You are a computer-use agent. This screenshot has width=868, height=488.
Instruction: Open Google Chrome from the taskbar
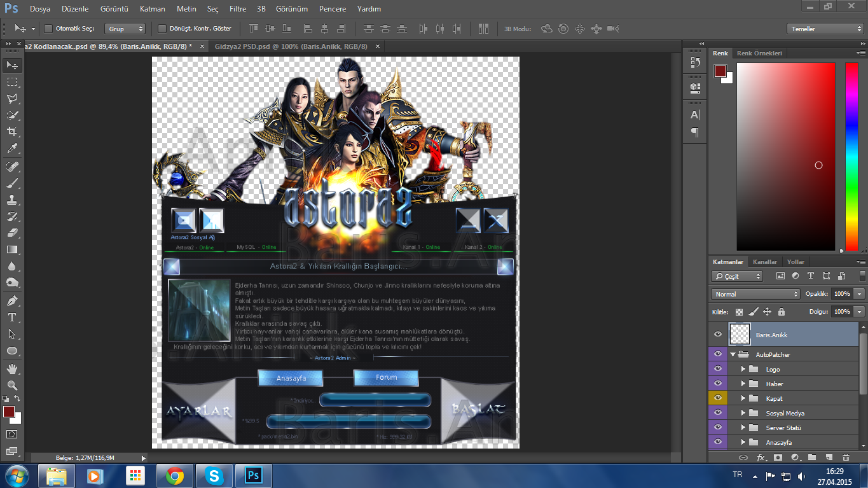[175, 475]
